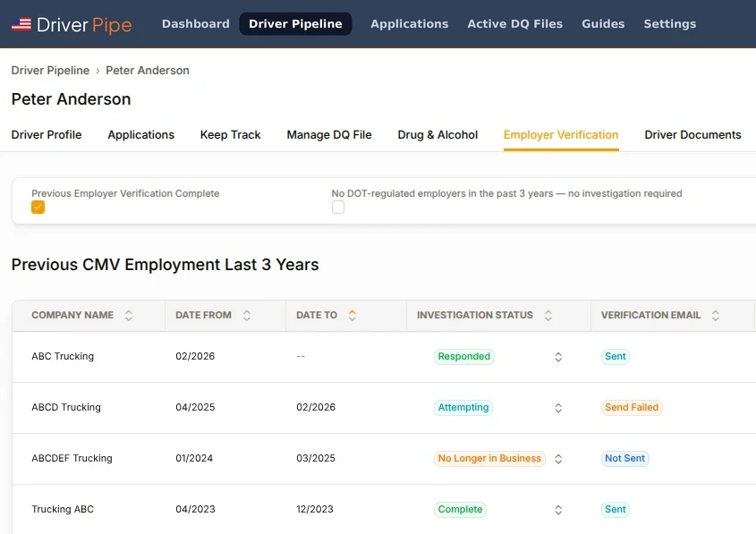Screen dimensions: 756x534
Task: Open status dropdown for Trucking ABC row
Action: coord(558,510)
